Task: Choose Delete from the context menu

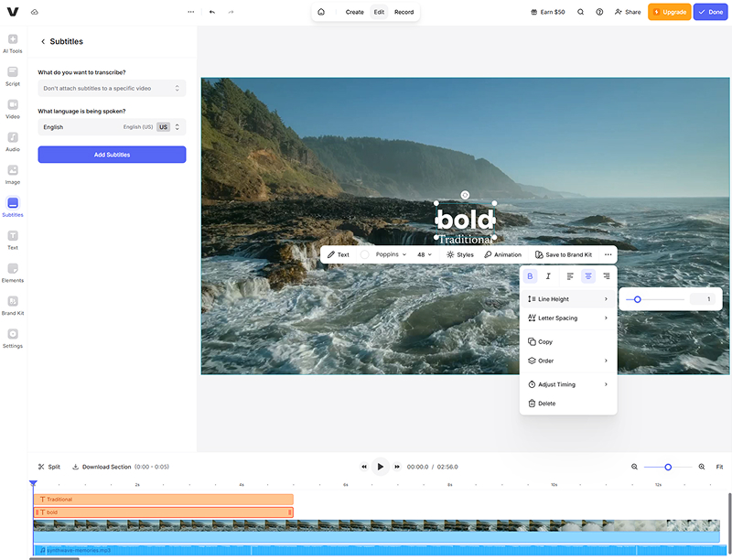Action: coord(546,404)
